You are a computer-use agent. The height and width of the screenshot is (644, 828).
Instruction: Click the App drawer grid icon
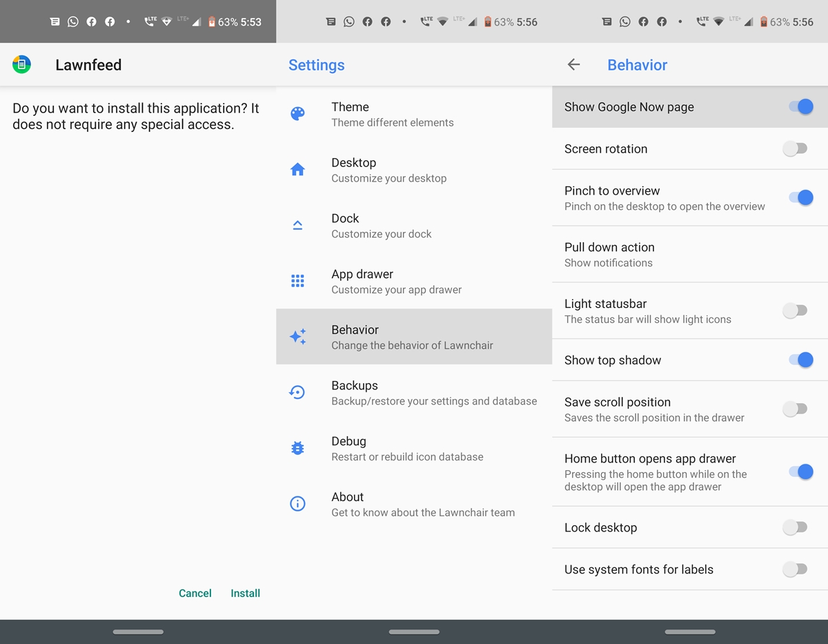297,281
